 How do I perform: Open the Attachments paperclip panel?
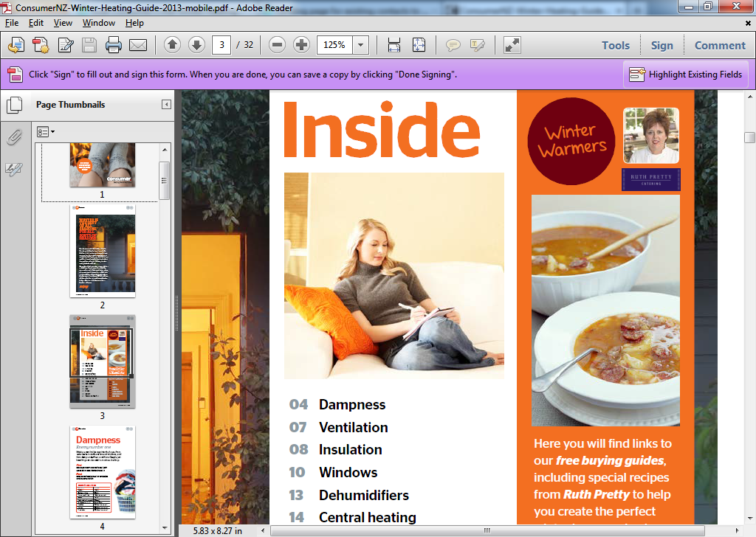click(x=15, y=137)
